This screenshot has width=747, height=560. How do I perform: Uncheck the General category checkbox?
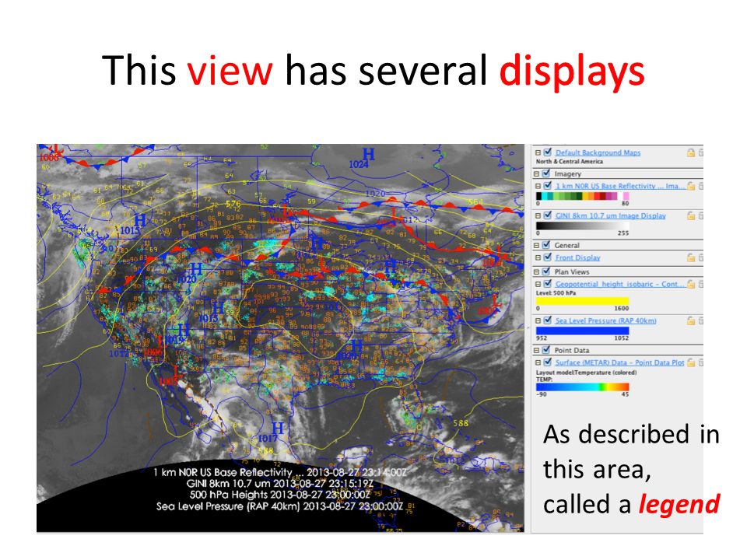point(546,245)
